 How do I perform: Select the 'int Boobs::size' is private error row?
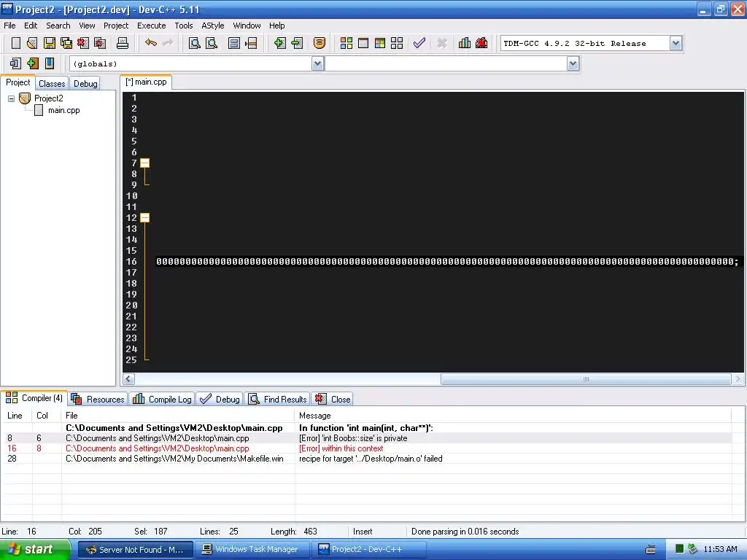(366, 438)
